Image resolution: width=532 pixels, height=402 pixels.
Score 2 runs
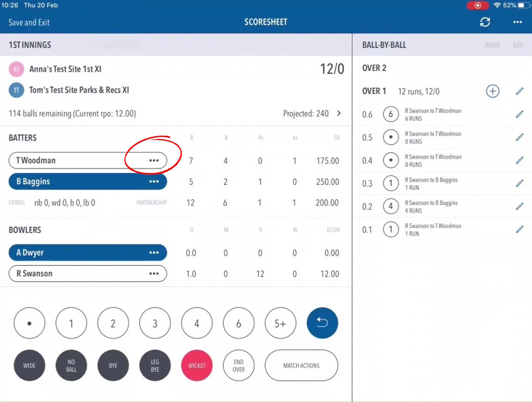tap(113, 323)
